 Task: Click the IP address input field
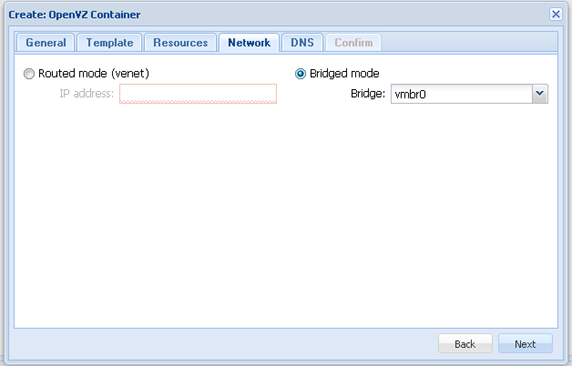coord(198,94)
